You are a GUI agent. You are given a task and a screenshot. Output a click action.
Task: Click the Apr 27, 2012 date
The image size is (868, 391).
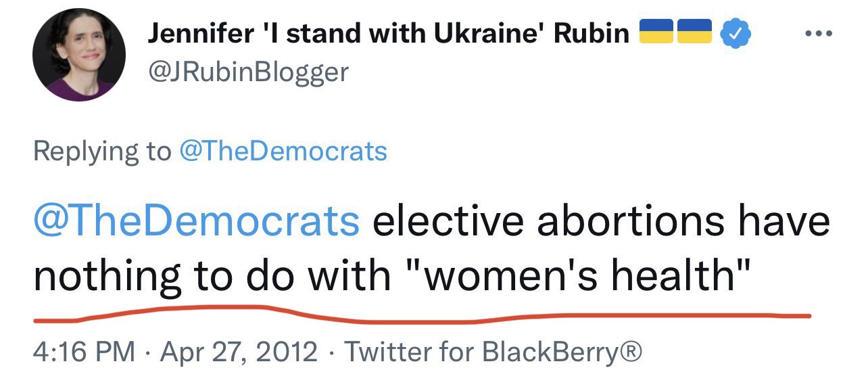(x=238, y=352)
